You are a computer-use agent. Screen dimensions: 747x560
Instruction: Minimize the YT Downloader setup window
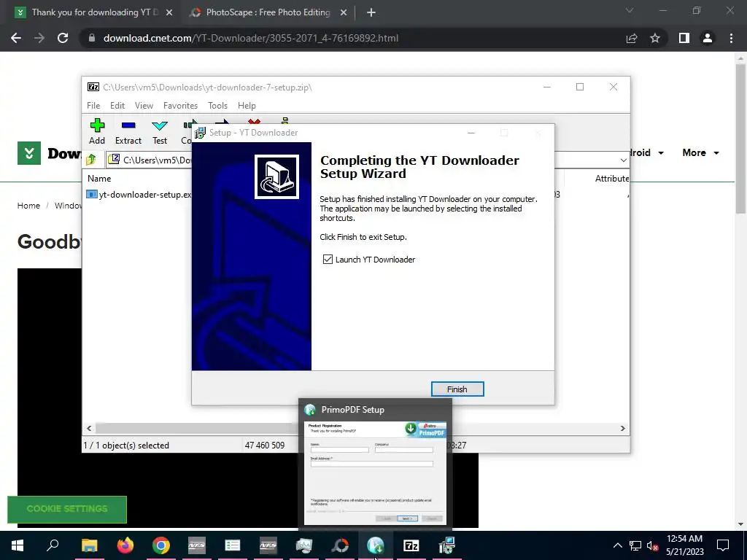(471, 133)
